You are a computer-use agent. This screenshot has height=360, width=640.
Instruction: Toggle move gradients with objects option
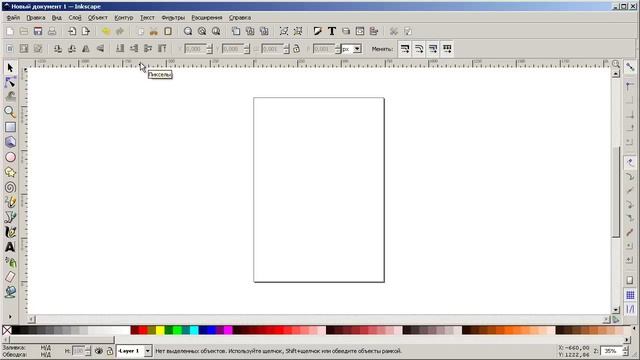tap(433, 49)
